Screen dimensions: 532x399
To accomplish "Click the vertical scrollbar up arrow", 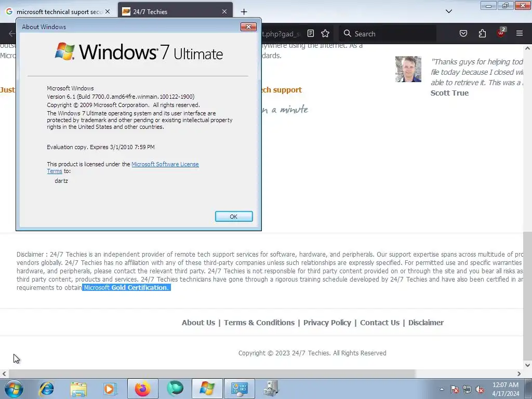I will 527,48.
